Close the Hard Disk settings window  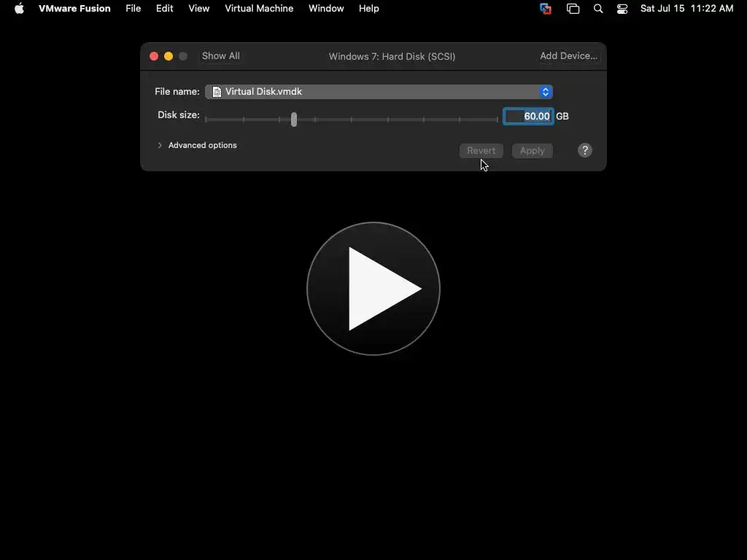pyautogui.click(x=154, y=56)
